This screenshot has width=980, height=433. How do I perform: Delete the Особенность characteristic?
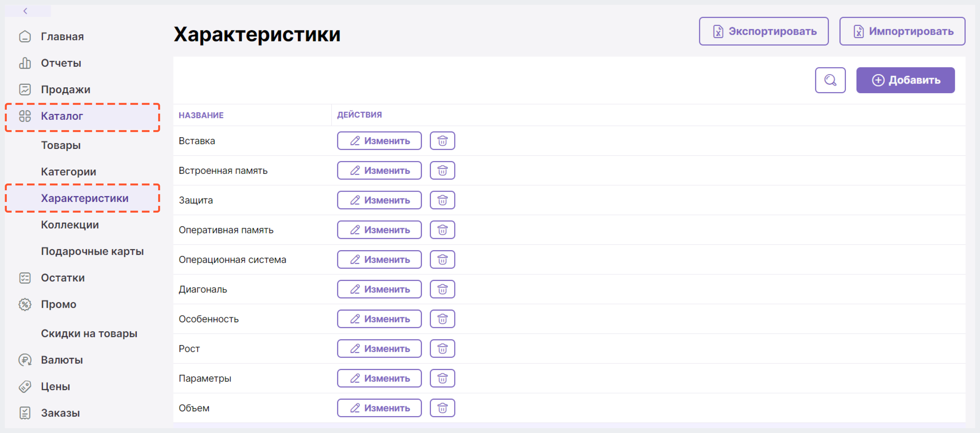tap(442, 319)
